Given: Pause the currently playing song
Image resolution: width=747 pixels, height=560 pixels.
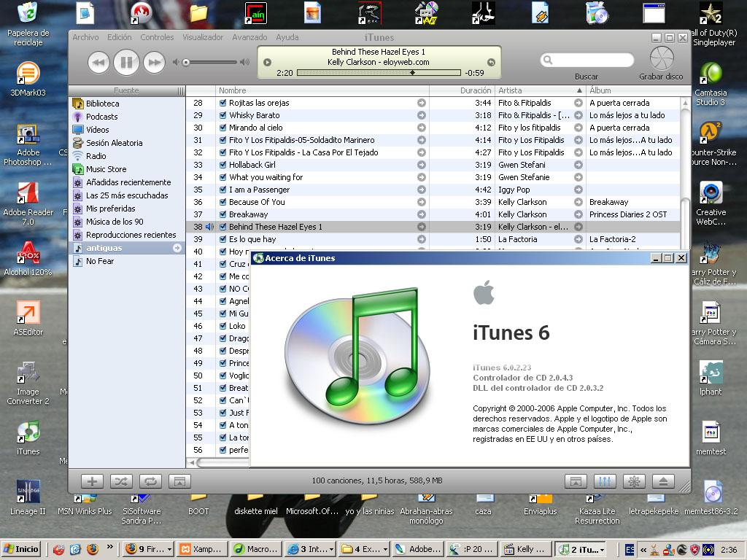Looking at the screenshot, I should pyautogui.click(x=126, y=63).
